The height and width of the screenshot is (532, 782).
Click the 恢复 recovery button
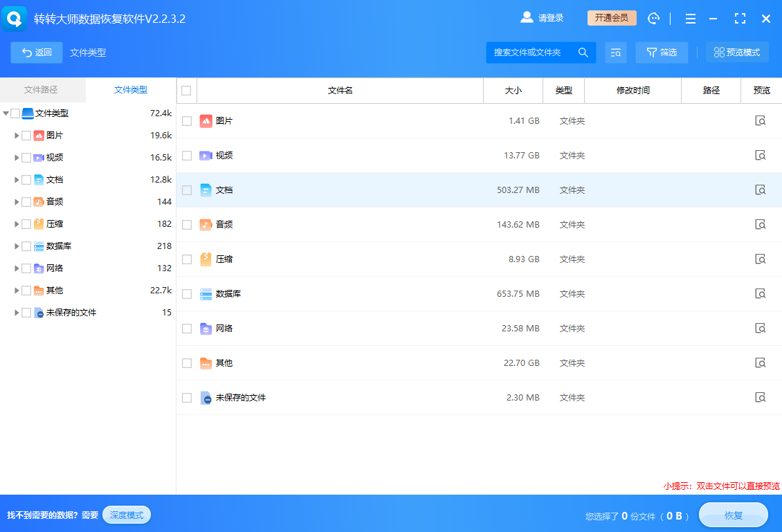[x=733, y=515]
